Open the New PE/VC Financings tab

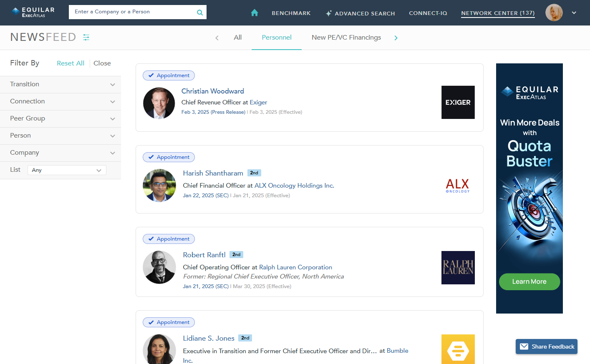point(346,38)
